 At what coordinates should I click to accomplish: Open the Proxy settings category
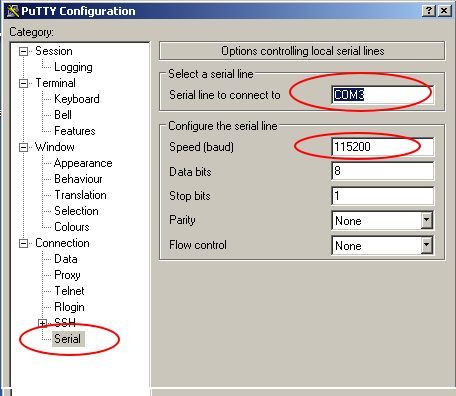coord(67,275)
